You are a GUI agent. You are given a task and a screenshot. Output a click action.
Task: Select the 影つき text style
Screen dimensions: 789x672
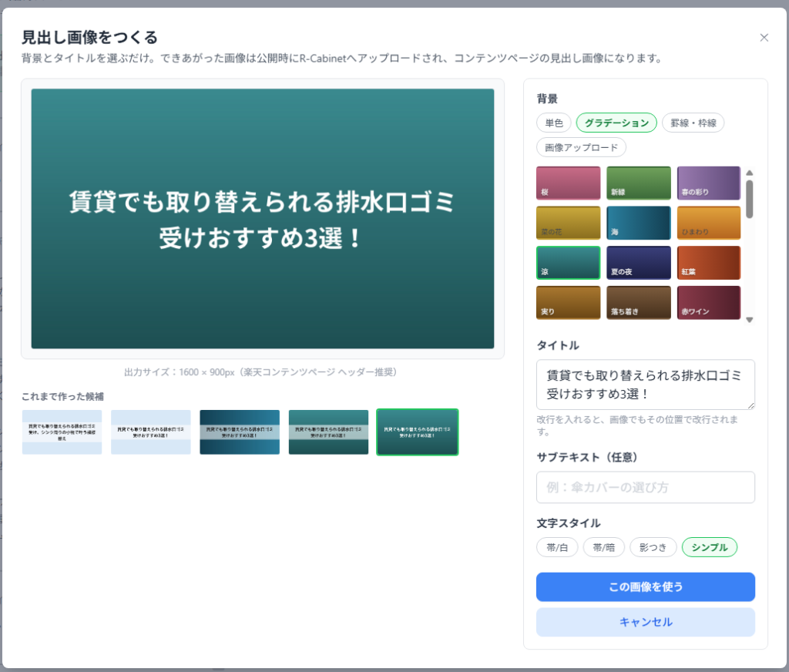(653, 547)
